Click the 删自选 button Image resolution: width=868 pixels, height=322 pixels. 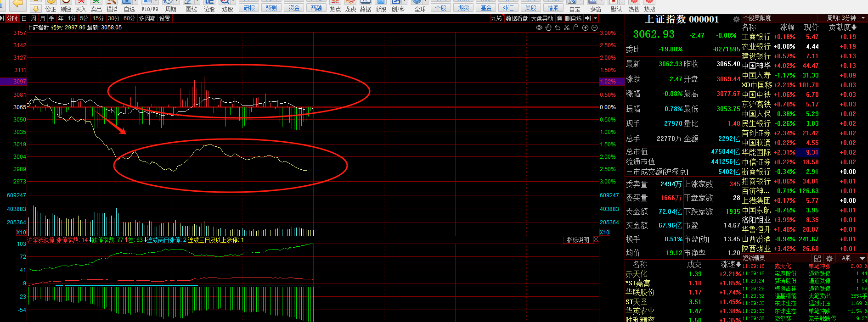click(573, 18)
